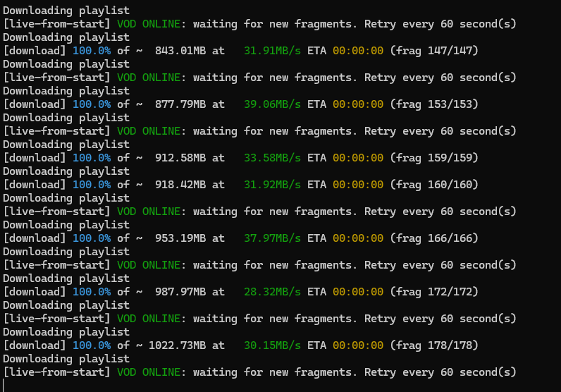Click the size '1022.73MB'

pyautogui.click(x=177, y=345)
